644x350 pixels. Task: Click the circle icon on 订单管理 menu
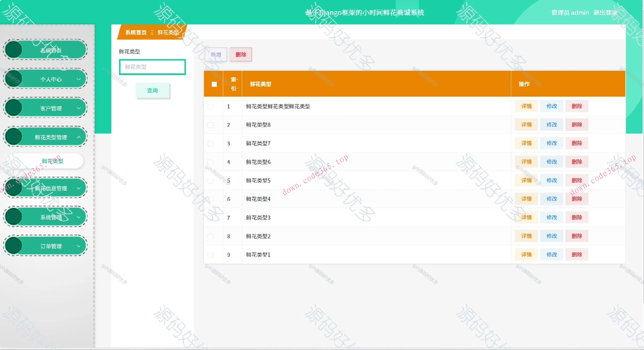(13, 246)
